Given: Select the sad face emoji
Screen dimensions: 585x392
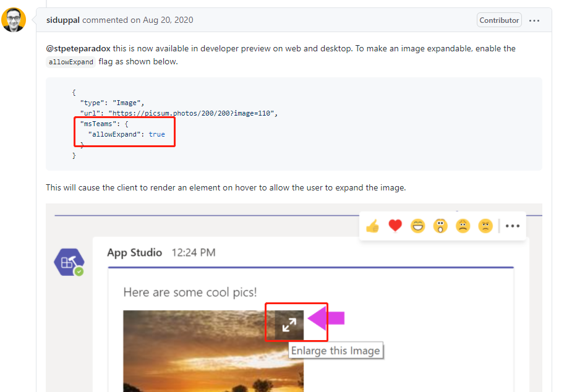Looking at the screenshot, I should click(x=463, y=226).
